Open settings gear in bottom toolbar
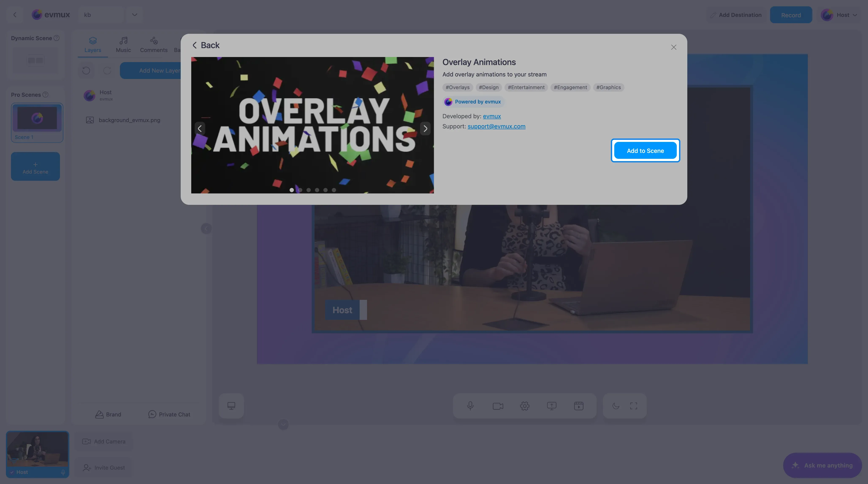The height and width of the screenshot is (484, 868). point(525,406)
